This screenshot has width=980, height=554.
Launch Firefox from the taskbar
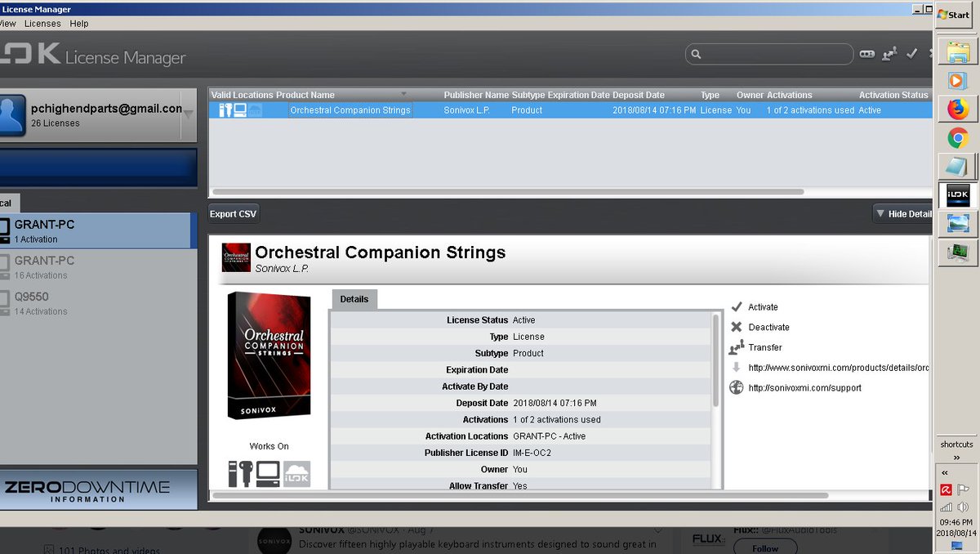957,109
